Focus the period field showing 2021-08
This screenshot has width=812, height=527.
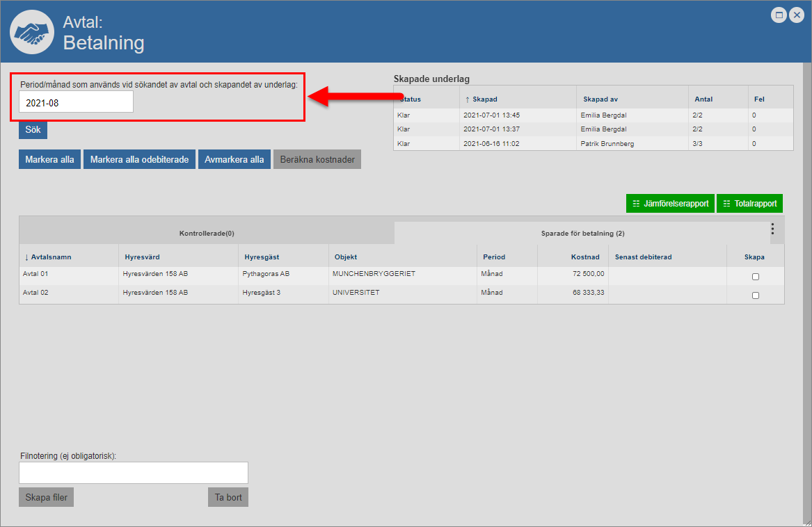pyautogui.click(x=76, y=102)
